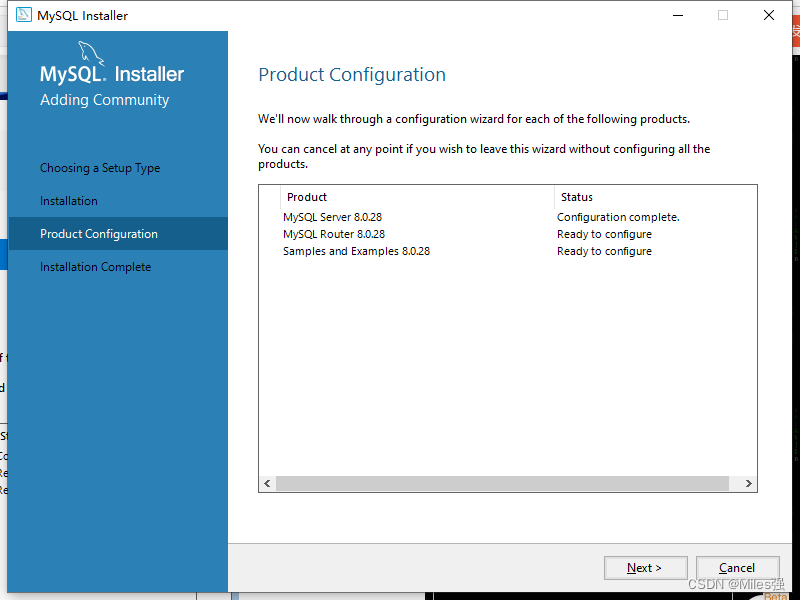Screen dimensions: 800x600
Task: Click the horizontal scrollbar thumb
Action: pos(502,483)
